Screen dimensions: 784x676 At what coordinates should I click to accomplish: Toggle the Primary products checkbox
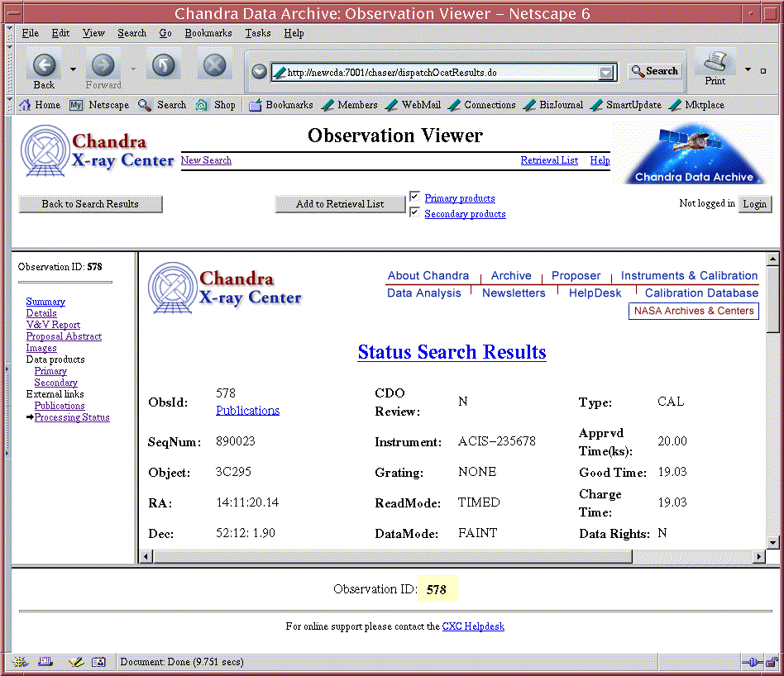(415, 197)
